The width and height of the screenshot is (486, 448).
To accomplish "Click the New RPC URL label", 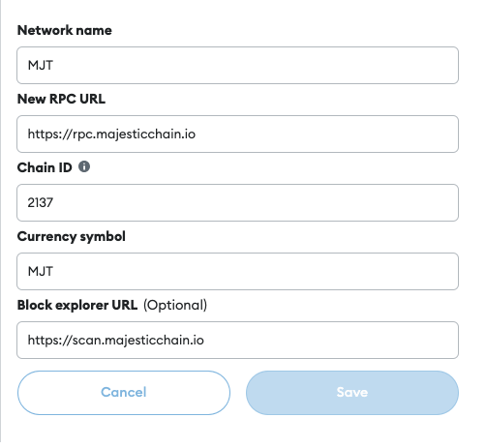I will coord(61,99).
